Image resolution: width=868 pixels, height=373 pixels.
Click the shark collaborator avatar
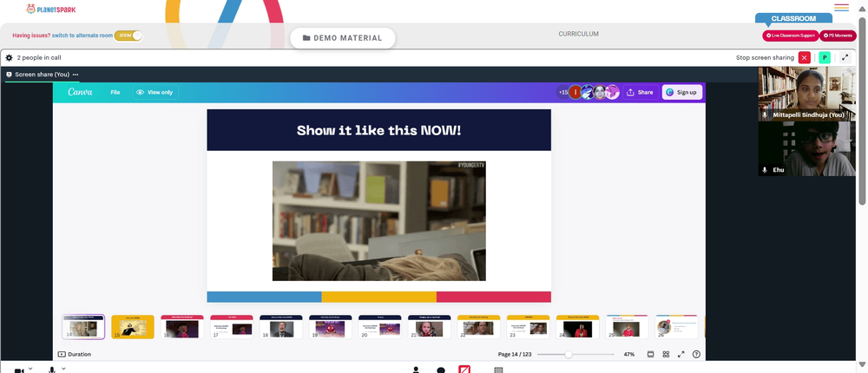click(588, 93)
